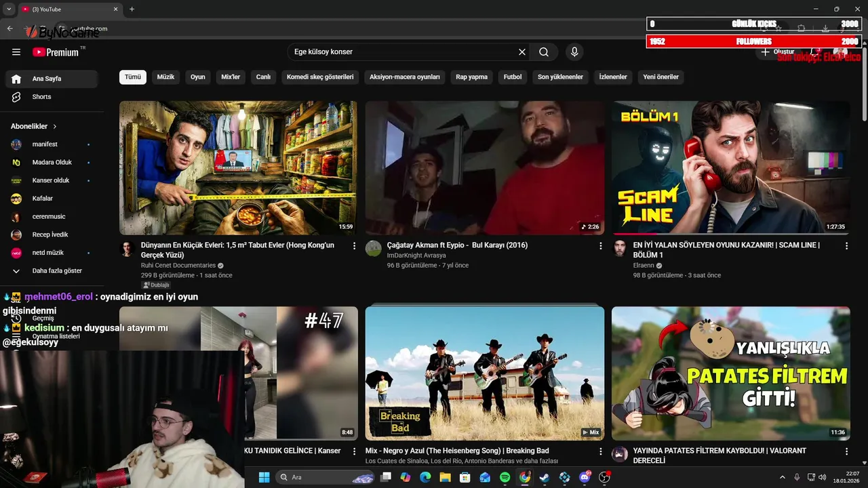Select the Canlı filter chip
Image resolution: width=868 pixels, height=488 pixels.
tap(263, 77)
